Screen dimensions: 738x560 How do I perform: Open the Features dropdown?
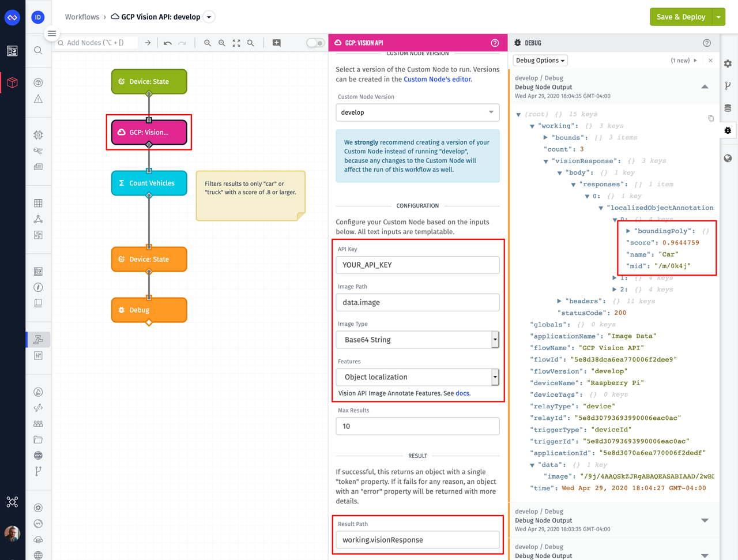pos(417,377)
